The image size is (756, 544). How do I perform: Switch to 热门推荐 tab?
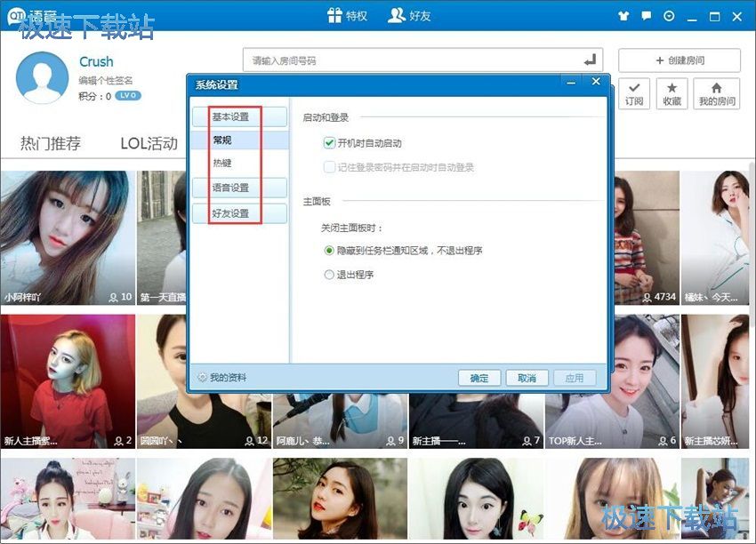point(51,143)
